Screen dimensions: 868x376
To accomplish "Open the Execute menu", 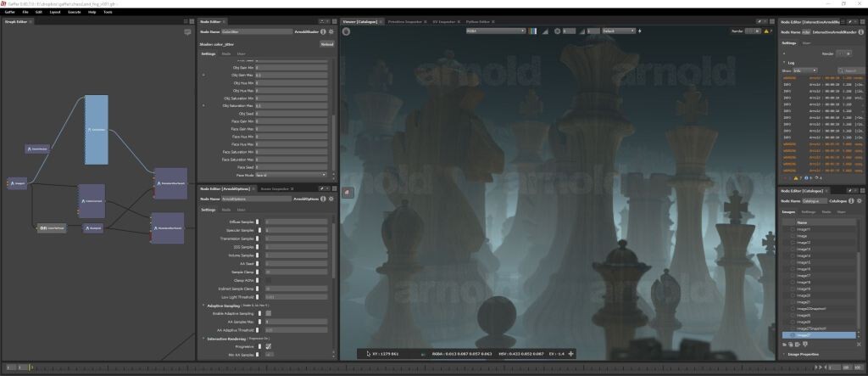I will click(75, 12).
